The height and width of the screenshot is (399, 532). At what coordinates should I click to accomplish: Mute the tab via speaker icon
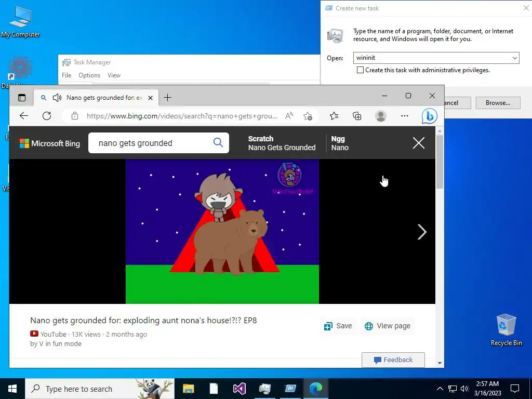pyautogui.click(x=57, y=98)
